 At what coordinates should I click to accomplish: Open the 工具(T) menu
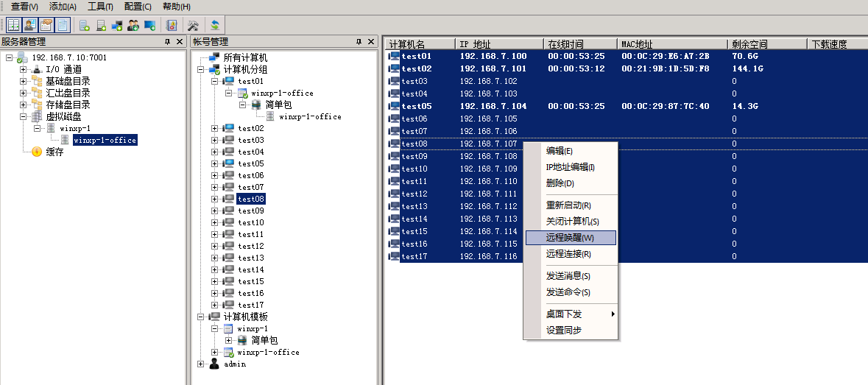100,7
